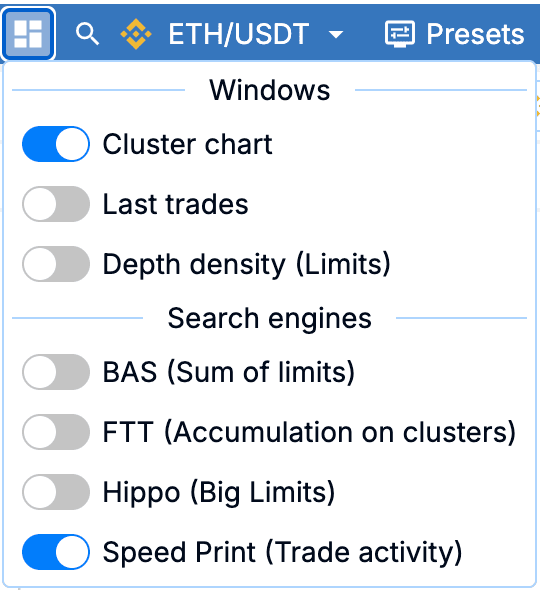Enable Hippo (Big Limits) toggle
Viewport: 540px width, 590px height.
tap(56, 492)
